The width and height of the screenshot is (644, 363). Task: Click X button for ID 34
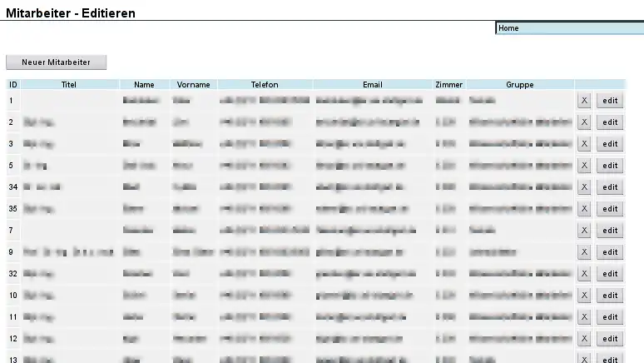point(584,187)
